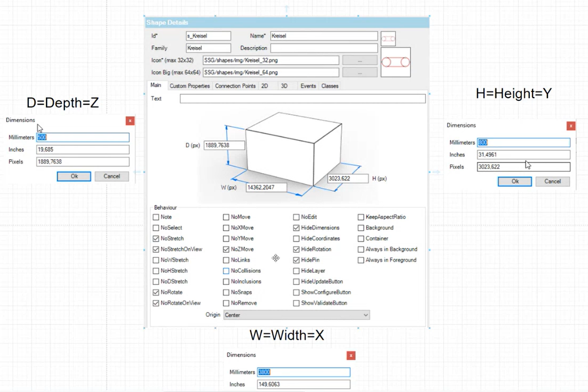Enable the NoSelect checkbox

[x=156, y=228]
